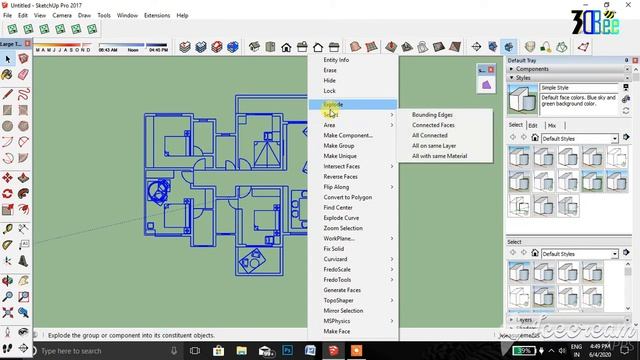The height and width of the screenshot is (360, 640).
Task: Switch to Edit tab in Styles
Action: [533, 125]
